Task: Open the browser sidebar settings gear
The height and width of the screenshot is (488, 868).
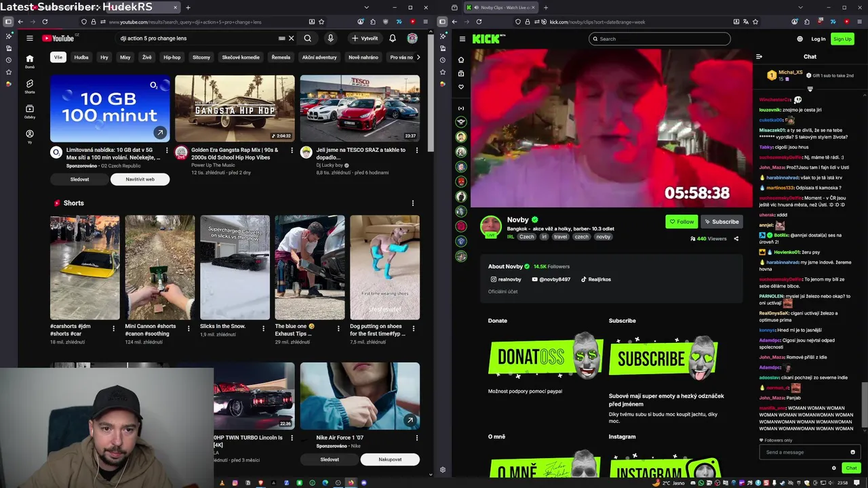Action: click(x=442, y=470)
